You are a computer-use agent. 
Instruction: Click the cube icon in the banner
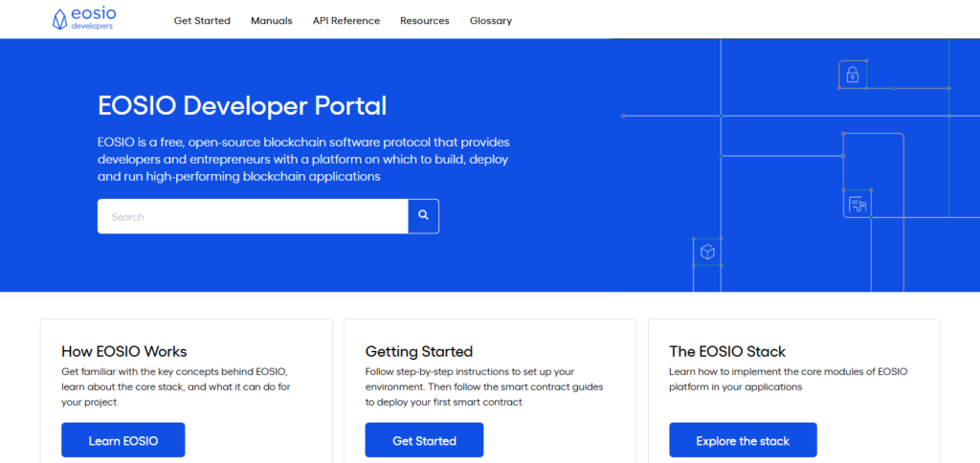coord(707,253)
